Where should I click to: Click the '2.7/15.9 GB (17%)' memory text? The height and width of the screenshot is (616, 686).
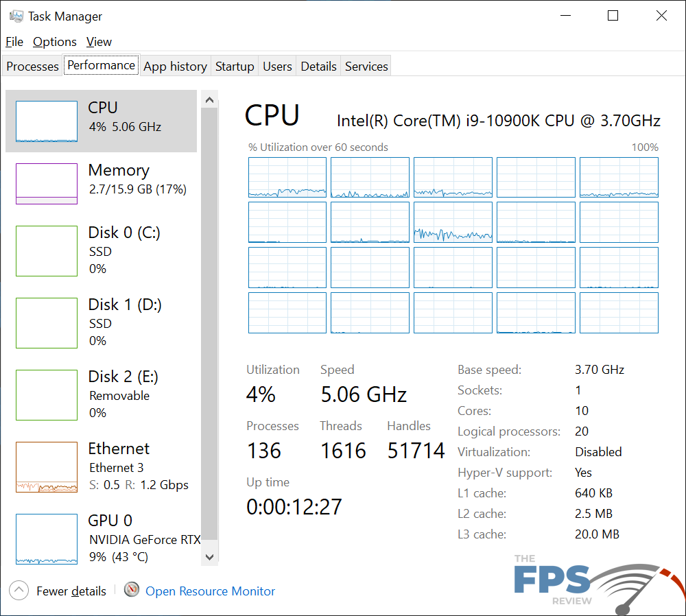[x=138, y=189]
